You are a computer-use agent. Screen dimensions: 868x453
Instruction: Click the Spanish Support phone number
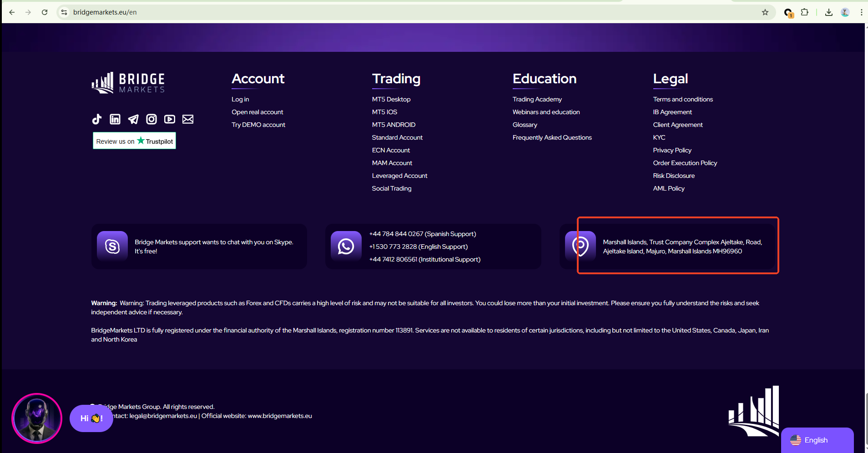click(x=423, y=234)
